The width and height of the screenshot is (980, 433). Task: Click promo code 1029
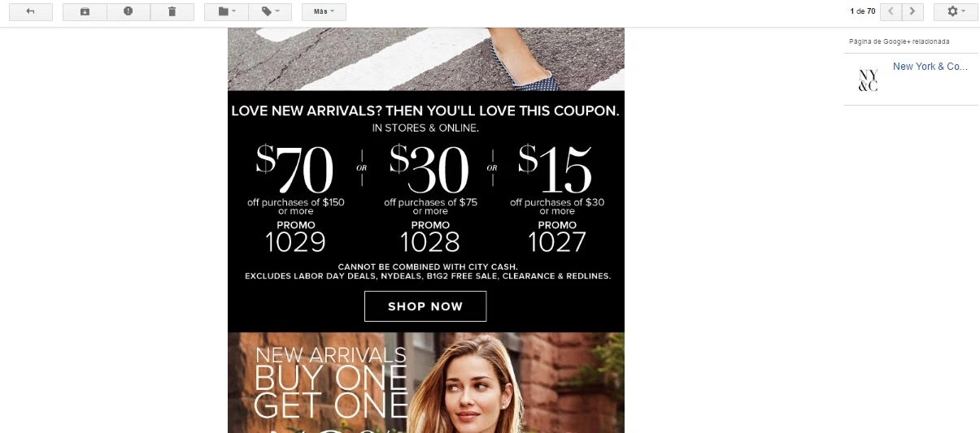tap(296, 242)
